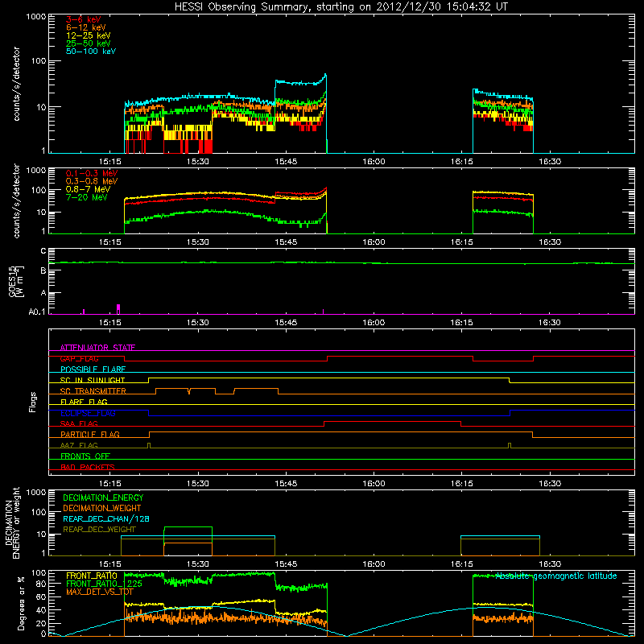
Task: Click the 15:30 tick label under the top panel
Action: click(198, 162)
